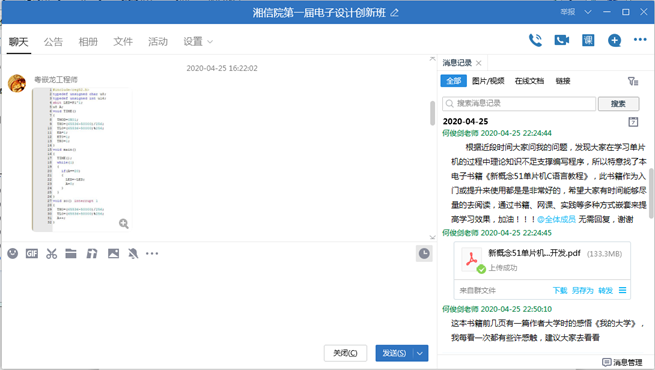Click the 搜索 button
Viewport: 655px width, 370px height.
618,104
